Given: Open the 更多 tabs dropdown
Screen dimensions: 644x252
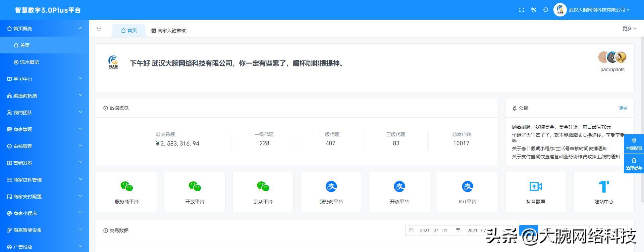Looking at the screenshot, I should click(629, 29).
